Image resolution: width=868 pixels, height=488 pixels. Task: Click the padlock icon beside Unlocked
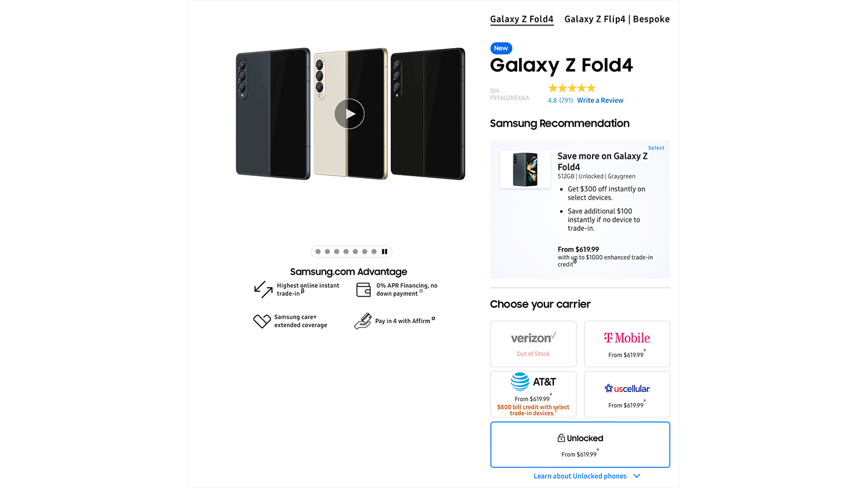[x=561, y=438]
